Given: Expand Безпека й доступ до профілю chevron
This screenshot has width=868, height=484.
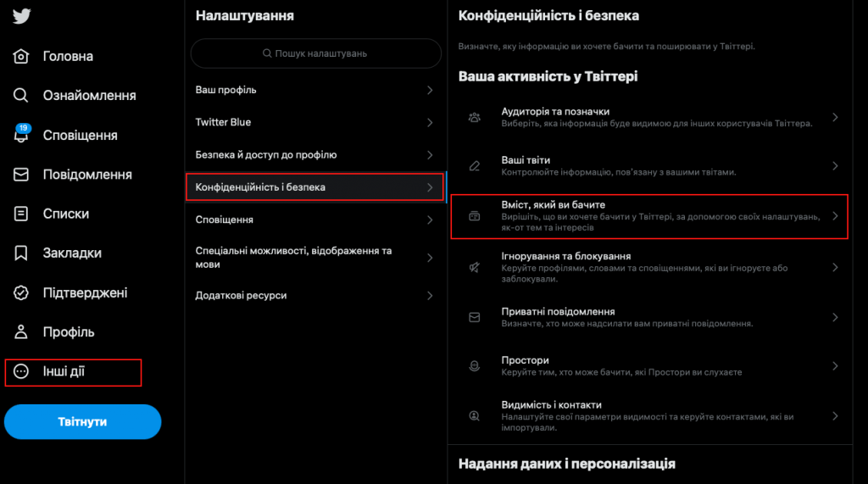Looking at the screenshot, I should coord(430,155).
